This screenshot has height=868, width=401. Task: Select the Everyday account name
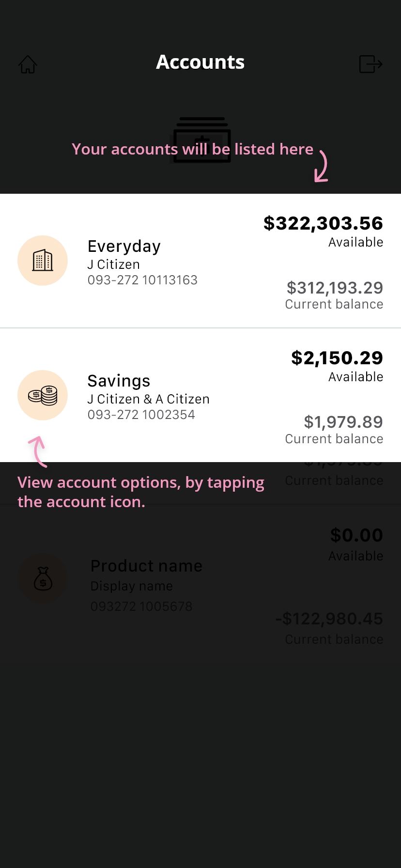coord(124,246)
